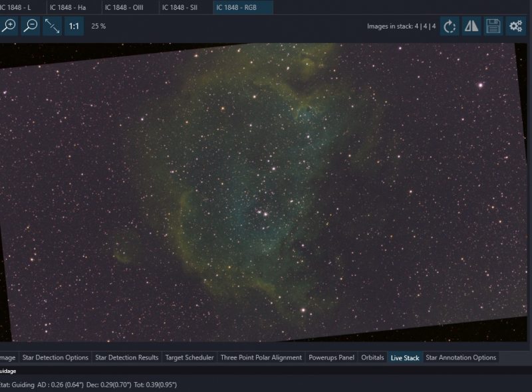Switch to Target Scheduler tab
Image resolution: width=532 pixels, height=392 pixels.
pyautogui.click(x=190, y=357)
